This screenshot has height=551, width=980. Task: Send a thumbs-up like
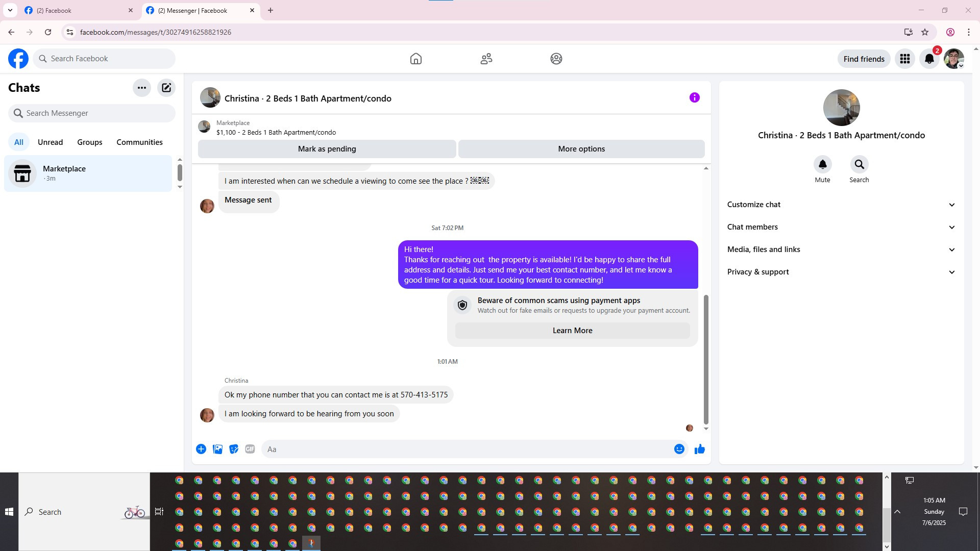pos(699,449)
